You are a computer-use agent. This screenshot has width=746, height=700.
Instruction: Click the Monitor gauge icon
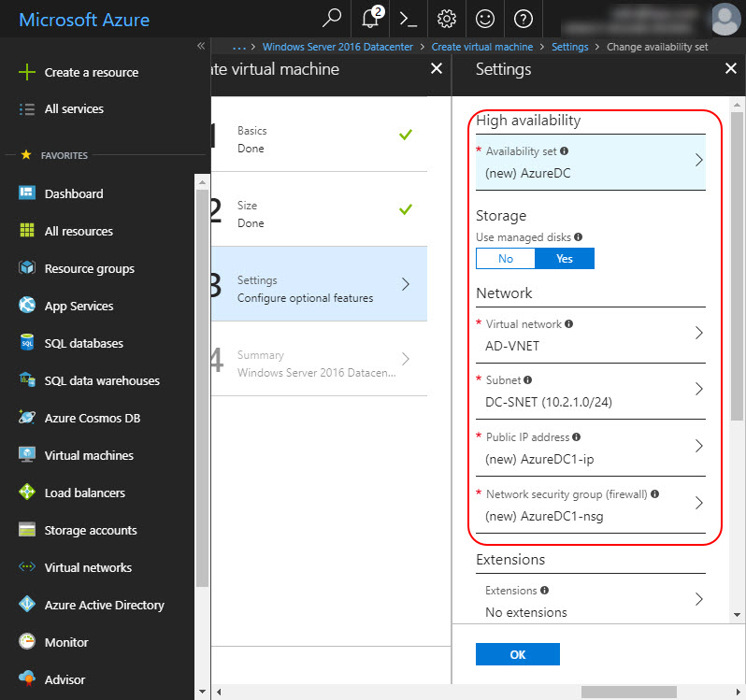[x=27, y=641]
